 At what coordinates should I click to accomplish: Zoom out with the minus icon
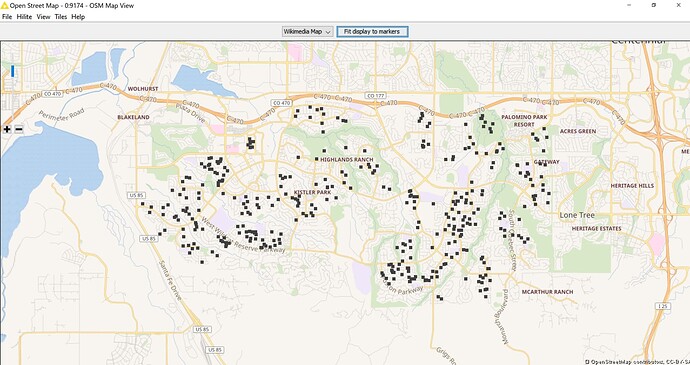pos(18,129)
